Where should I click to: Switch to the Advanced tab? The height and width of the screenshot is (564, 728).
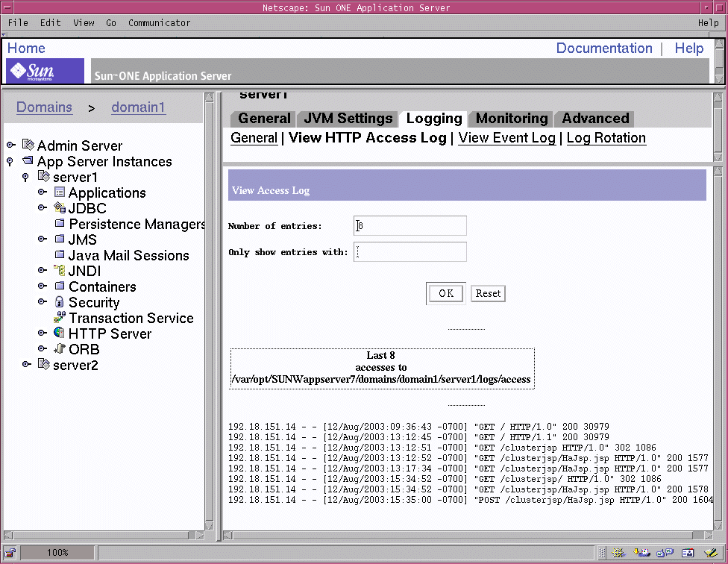click(x=596, y=119)
